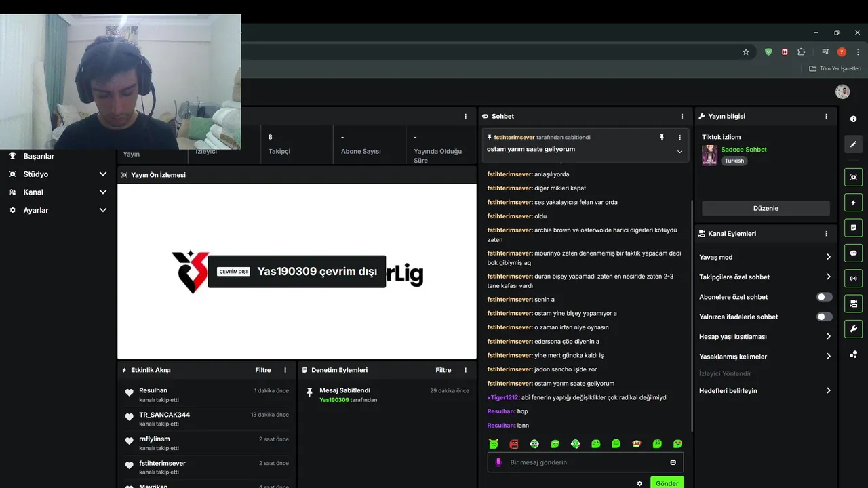Open Takipçilere özel sohbet arrow
The image size is (868, 488).
828,277
